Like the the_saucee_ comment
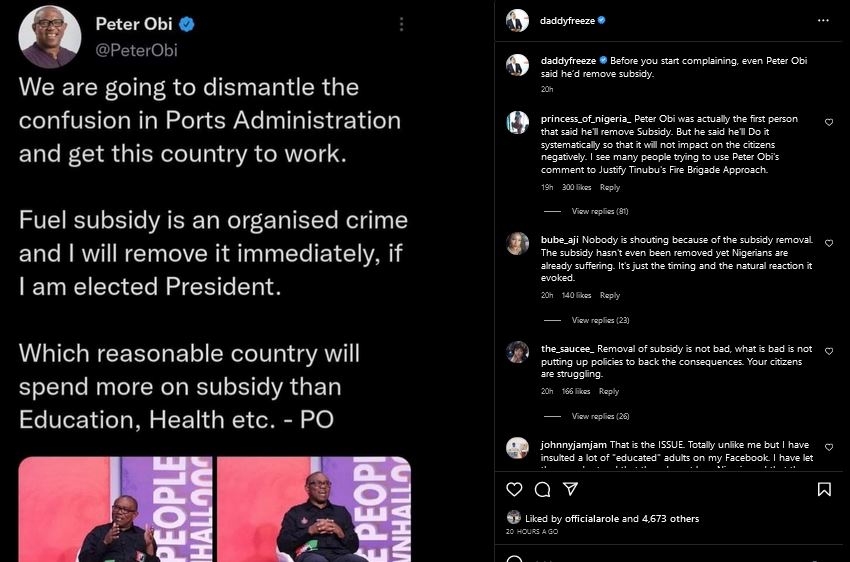Screen dimensions: 850x562 pyautogui.click(x=828, y=350)
